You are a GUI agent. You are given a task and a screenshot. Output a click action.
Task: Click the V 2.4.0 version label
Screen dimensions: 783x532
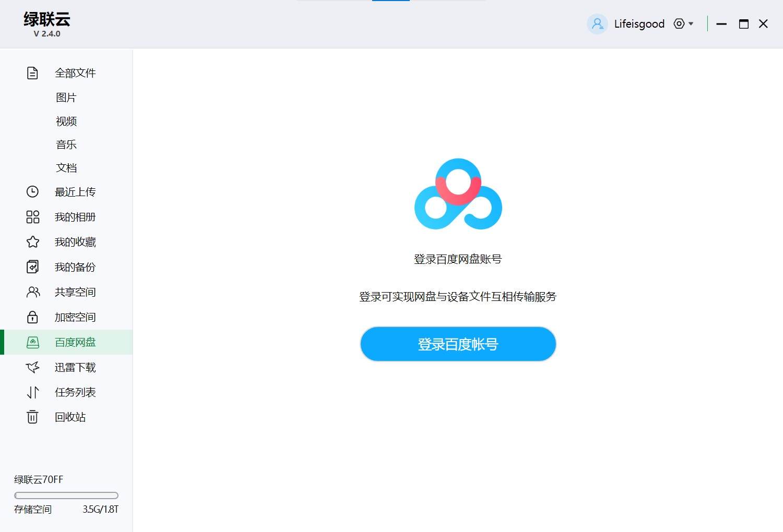(x=47, y=33)
